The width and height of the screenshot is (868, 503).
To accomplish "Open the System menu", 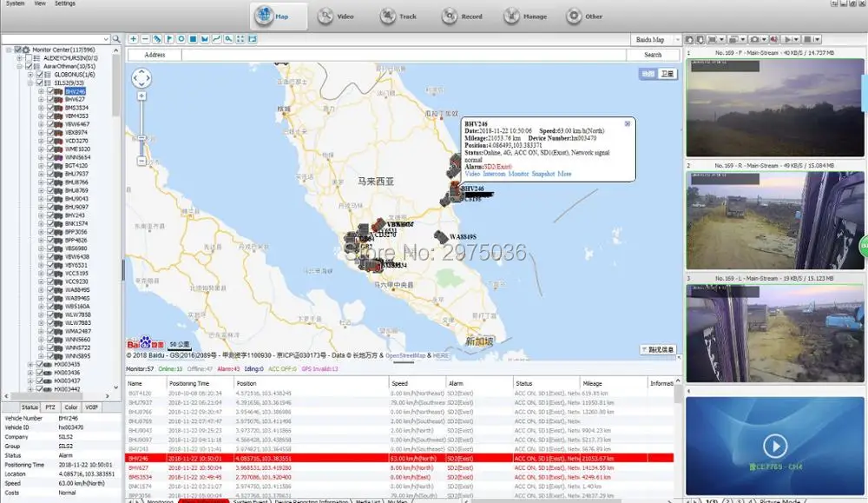I will (x=15, y=3).
